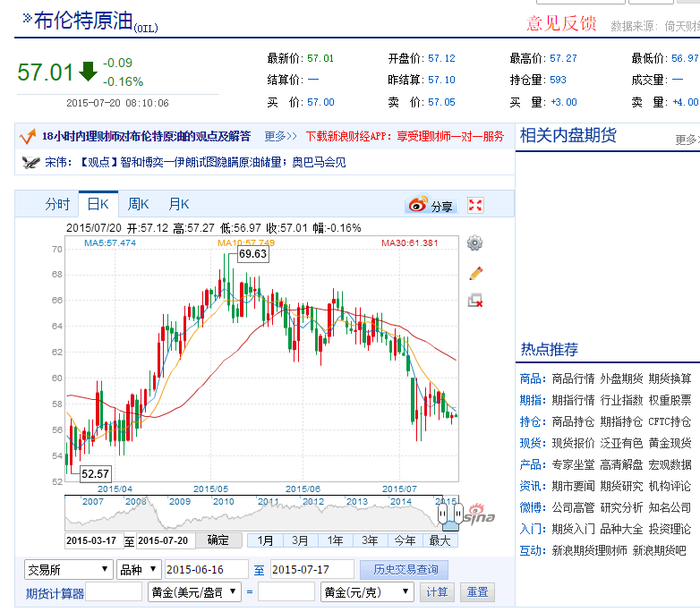Switch to 月K chart tab
Viewport: 700px width, 612px height.
click(178, 204)
